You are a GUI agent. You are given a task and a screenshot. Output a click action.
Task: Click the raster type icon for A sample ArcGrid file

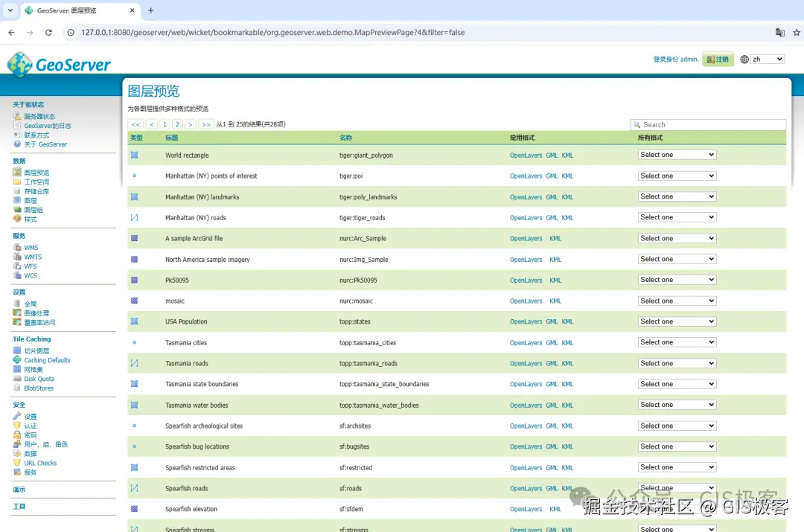134,238
